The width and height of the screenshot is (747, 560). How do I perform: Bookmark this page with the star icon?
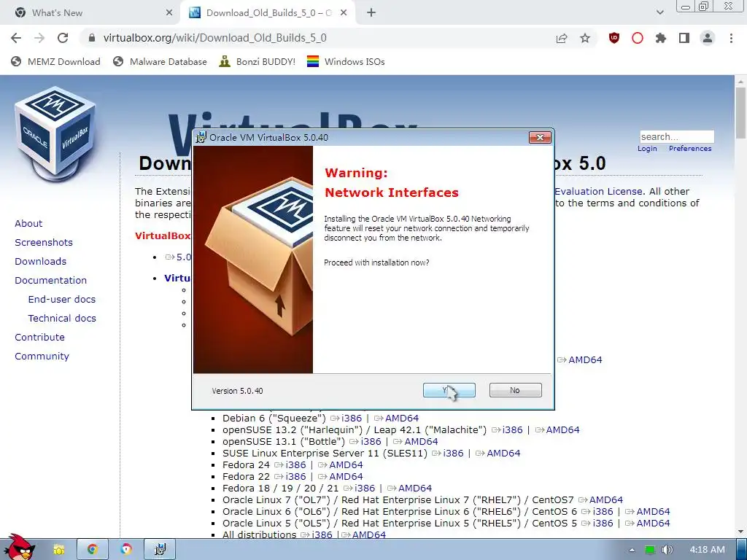(585, 38)
